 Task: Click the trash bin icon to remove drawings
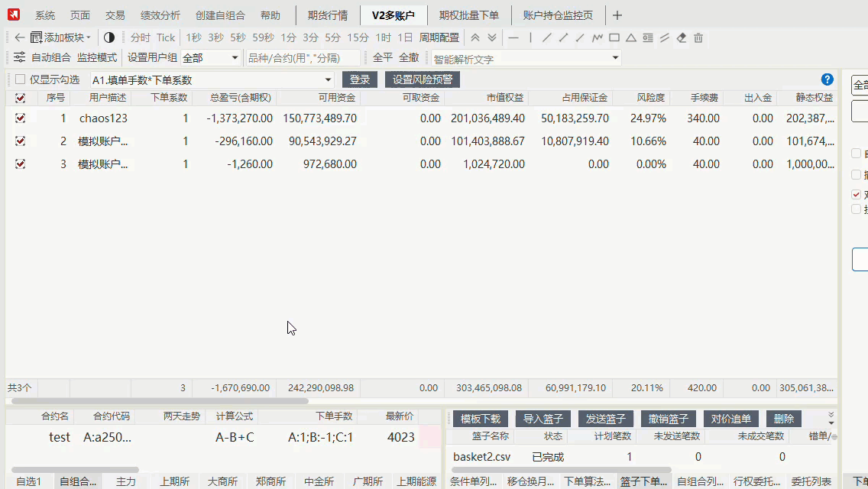click(698, 37)
